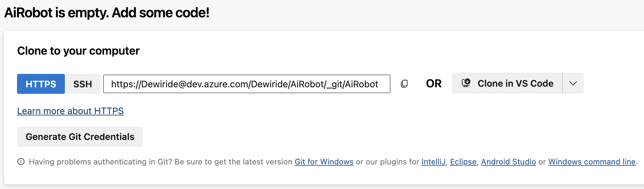
Task: Copy the clone URL to clipboard
Action: (x=404, y=84)
